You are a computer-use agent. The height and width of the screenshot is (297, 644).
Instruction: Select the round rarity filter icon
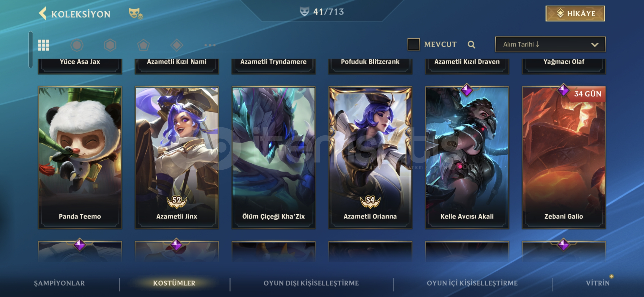(77, 45)
